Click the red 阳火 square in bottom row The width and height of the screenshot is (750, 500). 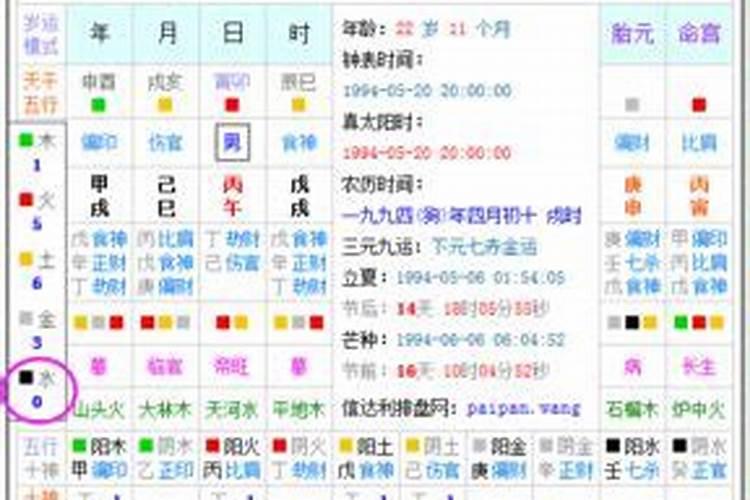point(212,446)
